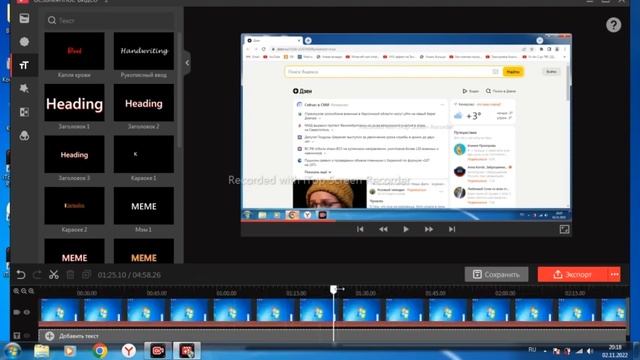Launch media player from the taskbar
Screen dimensions: 640x360
pos(70,351)
